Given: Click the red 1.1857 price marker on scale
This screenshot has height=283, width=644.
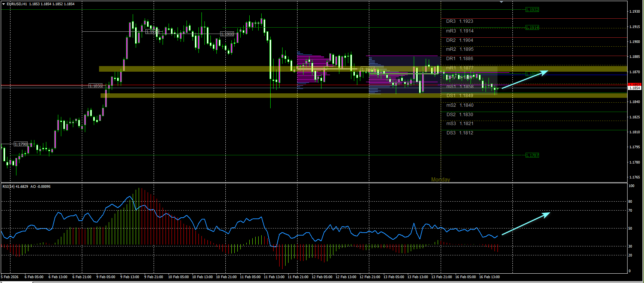Looking at the screenshot, I should click(x=635, y=85).
